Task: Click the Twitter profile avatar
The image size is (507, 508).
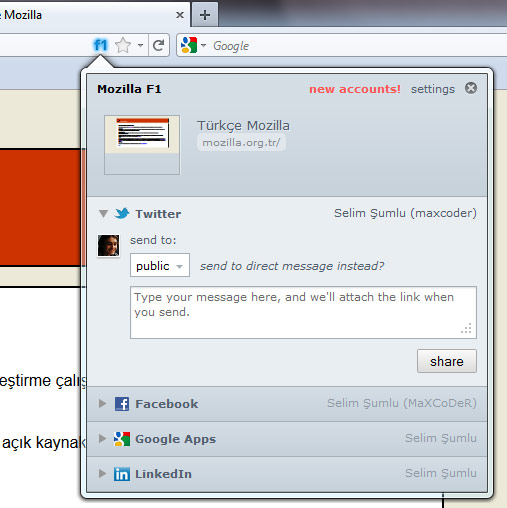Action: coord(108,245)
